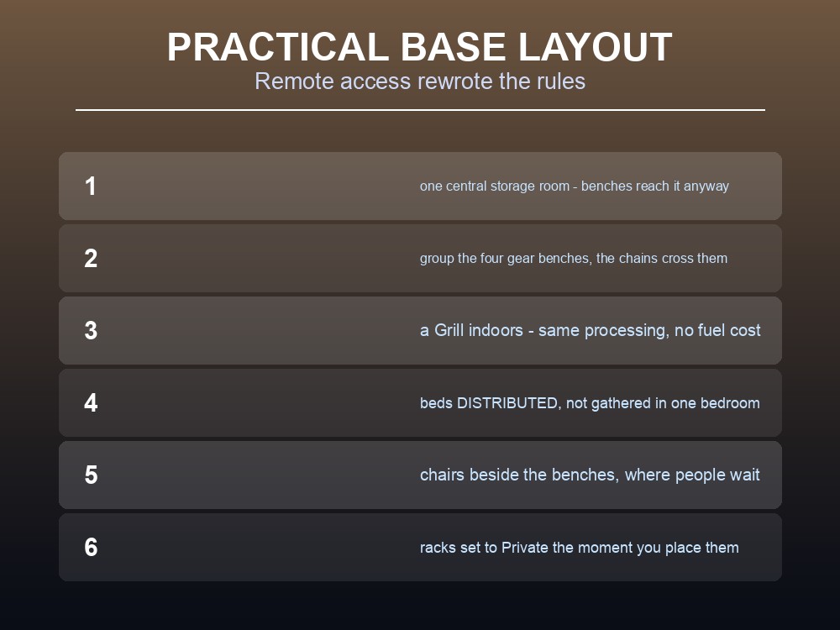Image resolution: width=840 pixels, height=630 pixels.
Task: Click the number 4 row marker
Action: (91, 403)
